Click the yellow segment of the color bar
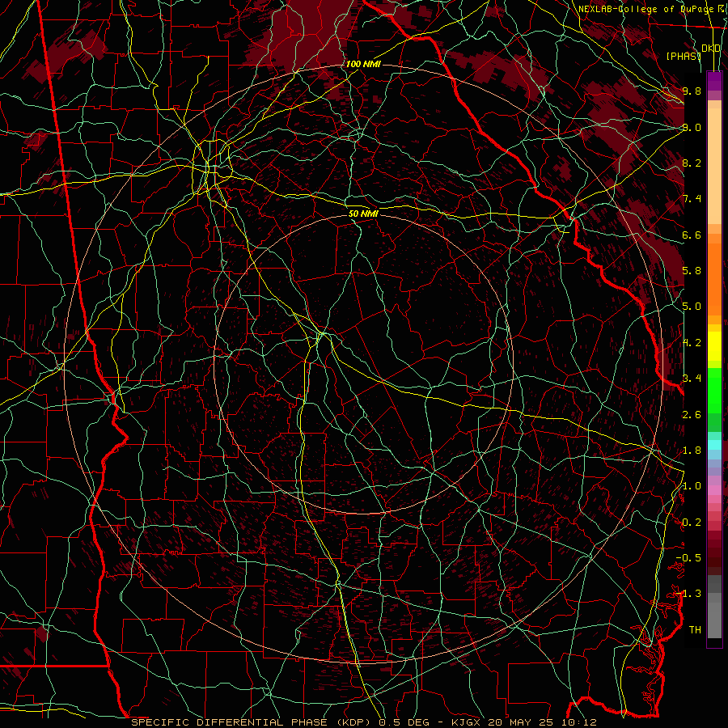Image resolution: width=728 pixels, height=728 pixels. pos(714,346)
